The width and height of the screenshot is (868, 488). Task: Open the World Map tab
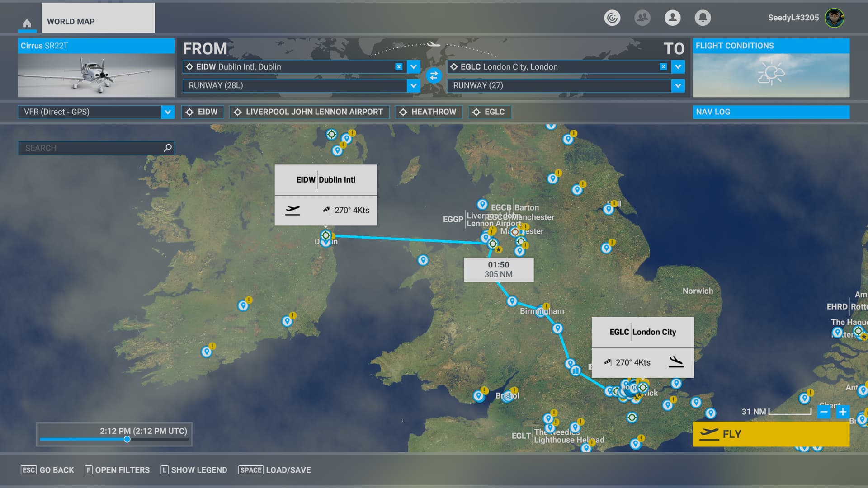coord(98,18)
